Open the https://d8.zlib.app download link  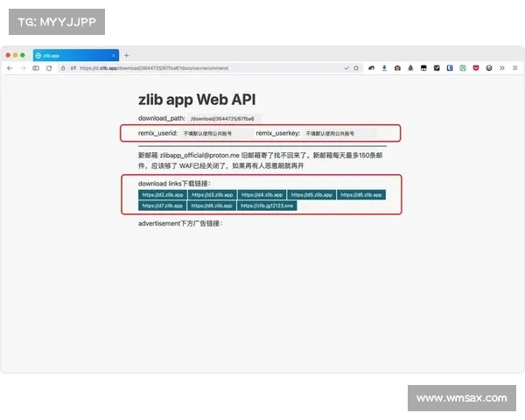pyautogui.click(x=212, y=206)
